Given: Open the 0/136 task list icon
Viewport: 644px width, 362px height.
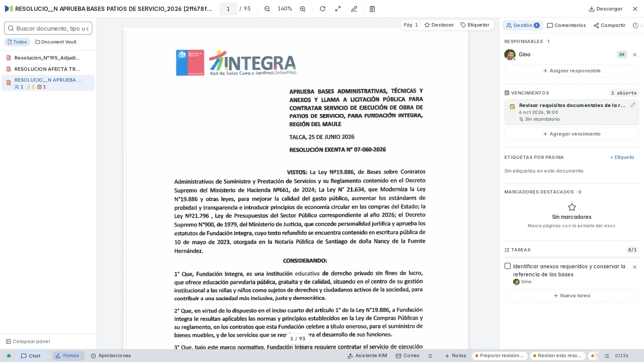Looking at the screenshot, I should coord(607,356).
